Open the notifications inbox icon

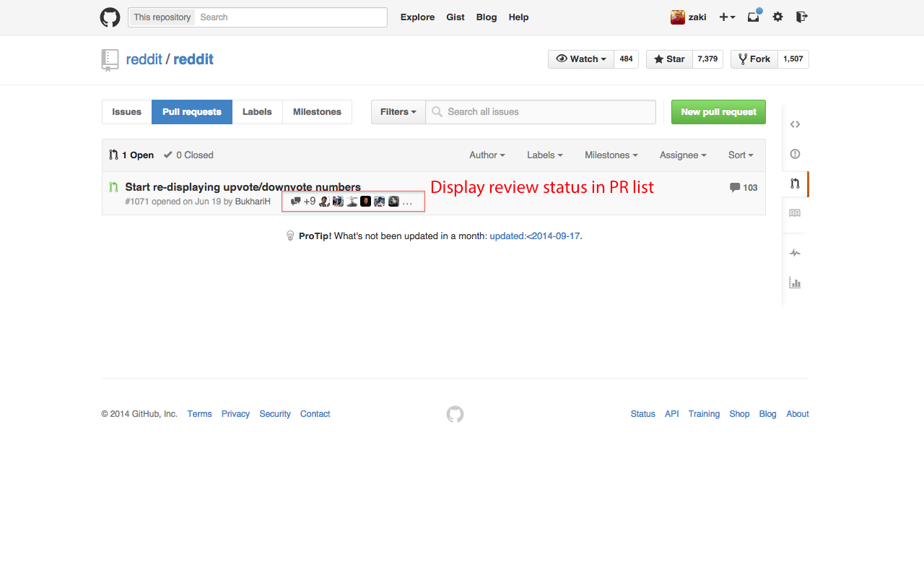(x=754, y=17)
